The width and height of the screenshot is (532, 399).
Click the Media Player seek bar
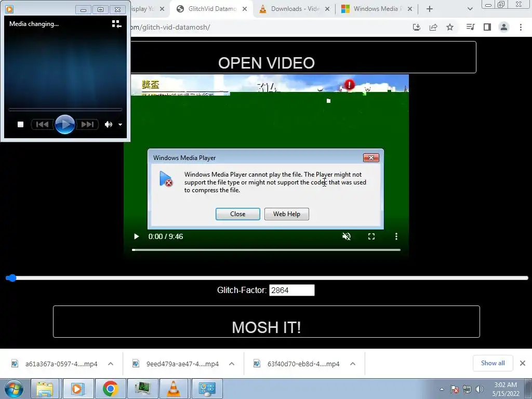(x=65, y=110)
